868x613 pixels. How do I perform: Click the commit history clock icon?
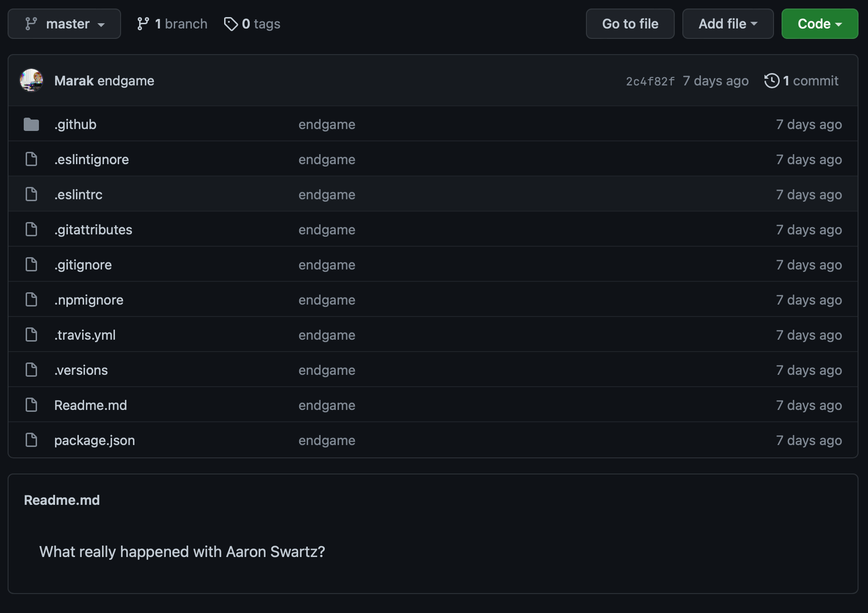772,81
